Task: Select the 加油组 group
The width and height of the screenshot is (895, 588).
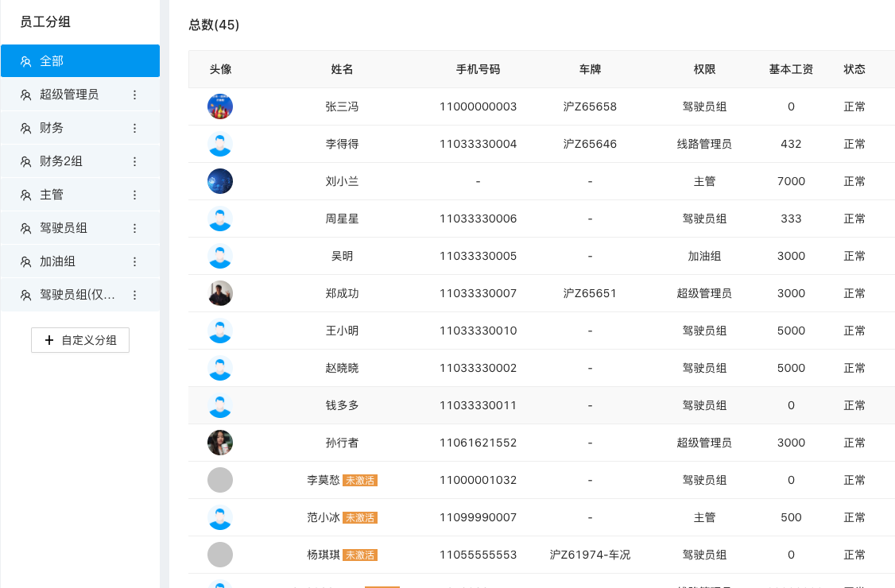Action: pyautogui.click(x=80, y=261)
